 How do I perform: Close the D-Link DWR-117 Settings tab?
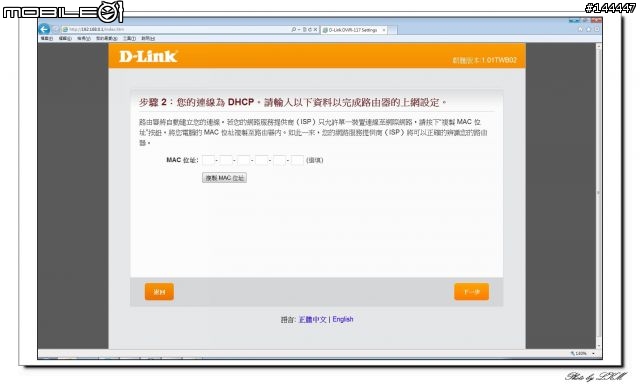click(384, 30)
